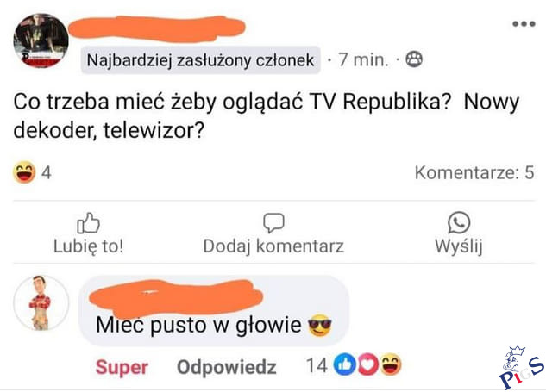
Task: Click the WhatsApp Wyślij icon
Action: click(459, 222)
